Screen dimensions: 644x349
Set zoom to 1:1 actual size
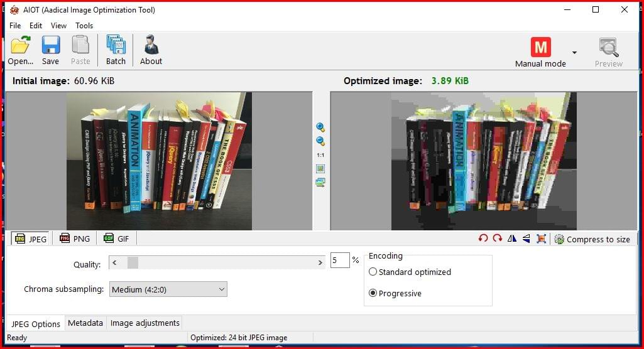click(x=320, y=155)
